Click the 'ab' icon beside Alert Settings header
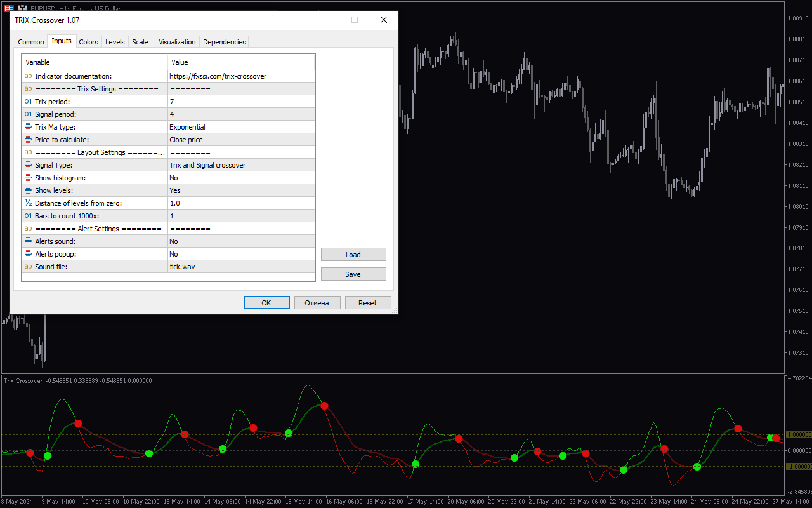The width and height of the screenshot is (812, 508). (x=28, y=229)
